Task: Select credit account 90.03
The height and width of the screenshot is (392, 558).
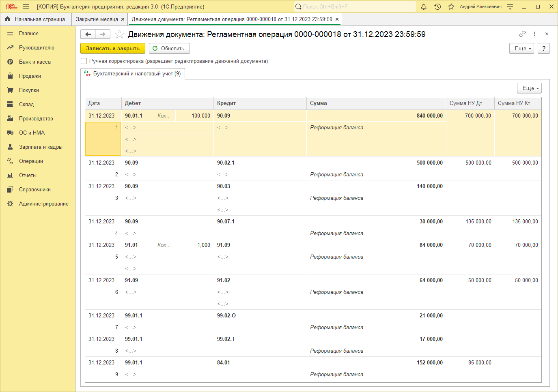Action: tap(224, 186)
